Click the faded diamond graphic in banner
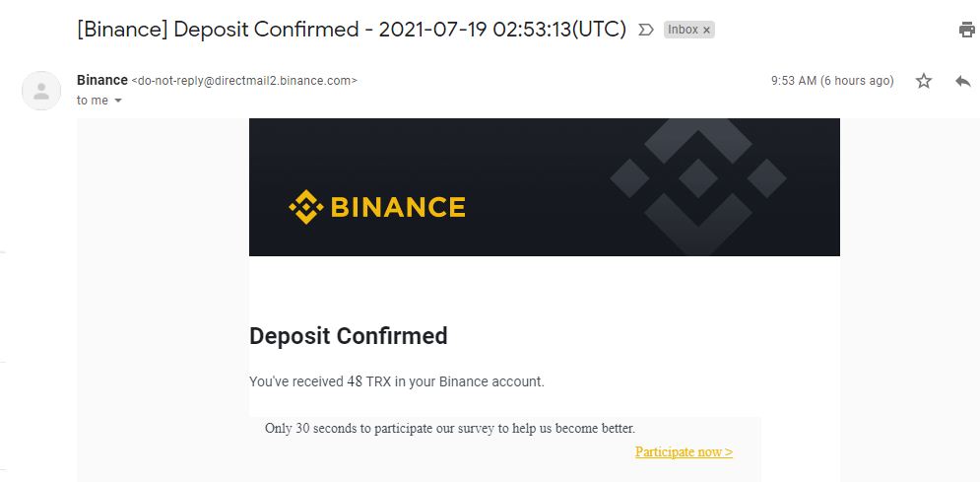The width and height of the screenshot is (980, 482). point(698,180)
